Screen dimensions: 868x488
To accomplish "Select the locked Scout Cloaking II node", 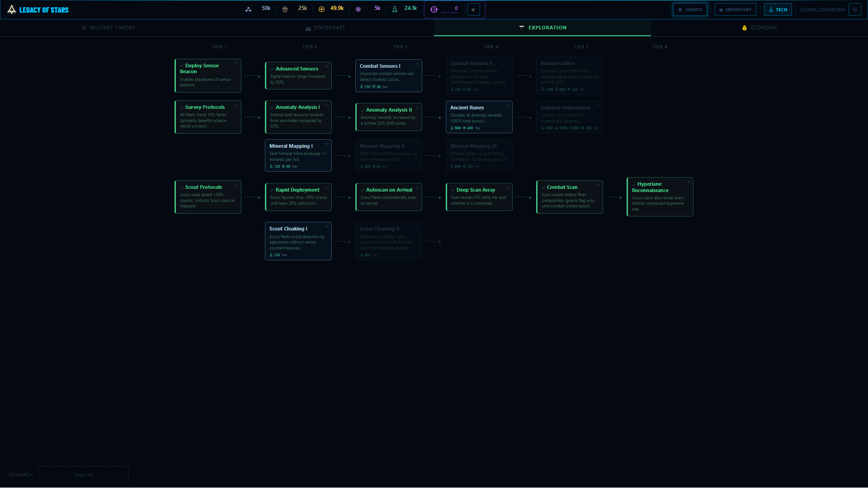I will click(389, 241).
